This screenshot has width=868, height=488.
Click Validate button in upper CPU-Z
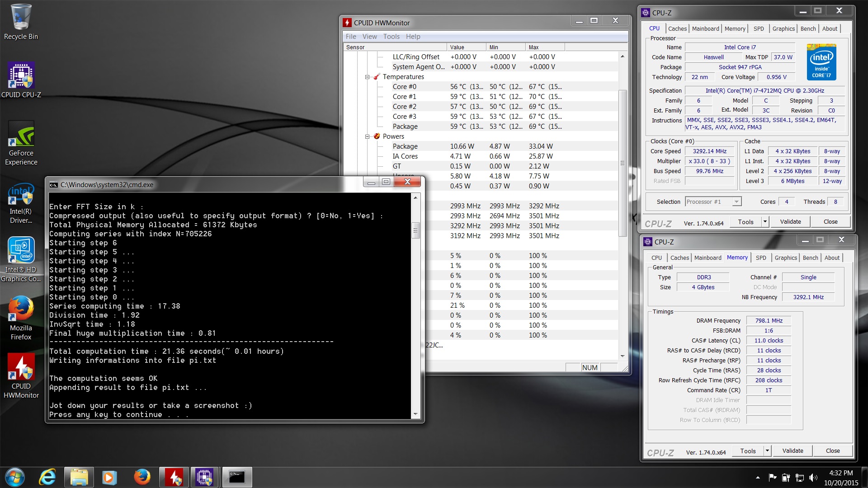coord(790,221)
